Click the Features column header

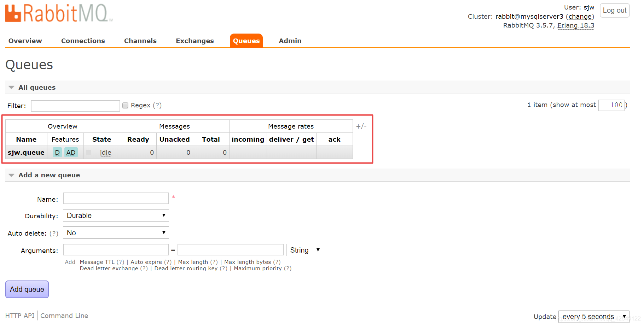coord(65,140)
